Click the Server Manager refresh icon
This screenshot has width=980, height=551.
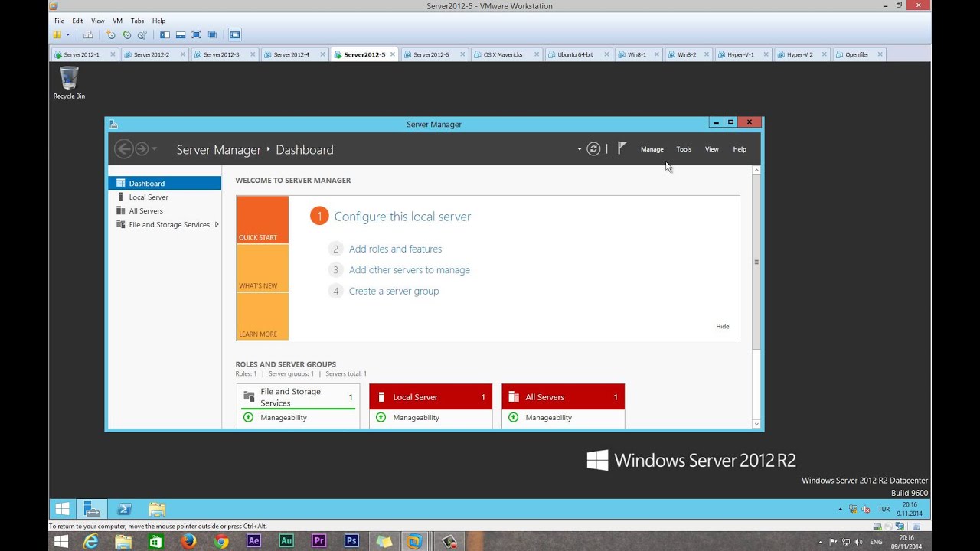[x=593, y=149]
